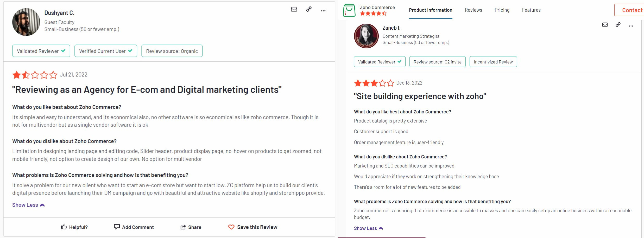Email Dushyant C.'s review via envelope icon

click(294, 10)
